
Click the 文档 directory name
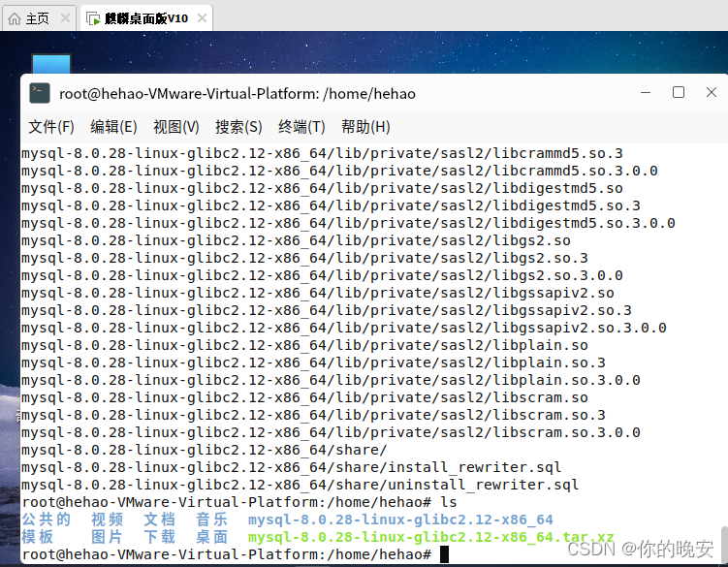(x=159, y=520)
